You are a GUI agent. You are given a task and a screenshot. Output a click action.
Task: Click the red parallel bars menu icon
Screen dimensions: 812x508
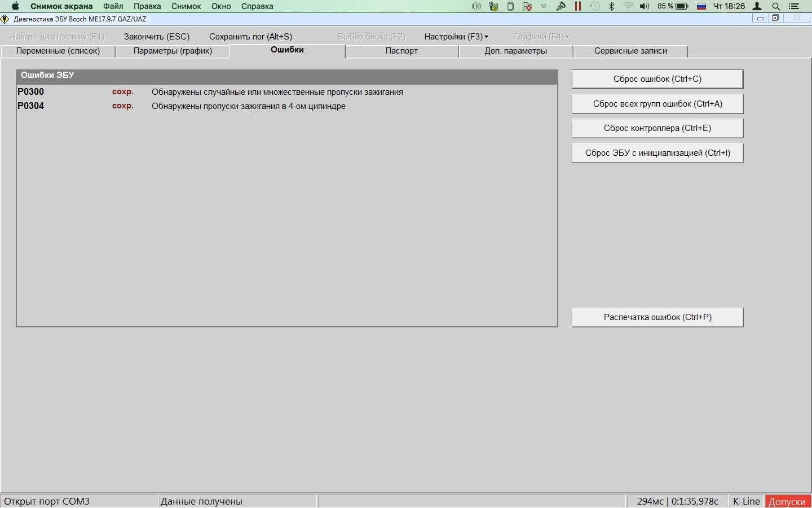click(x=578, y=6)
